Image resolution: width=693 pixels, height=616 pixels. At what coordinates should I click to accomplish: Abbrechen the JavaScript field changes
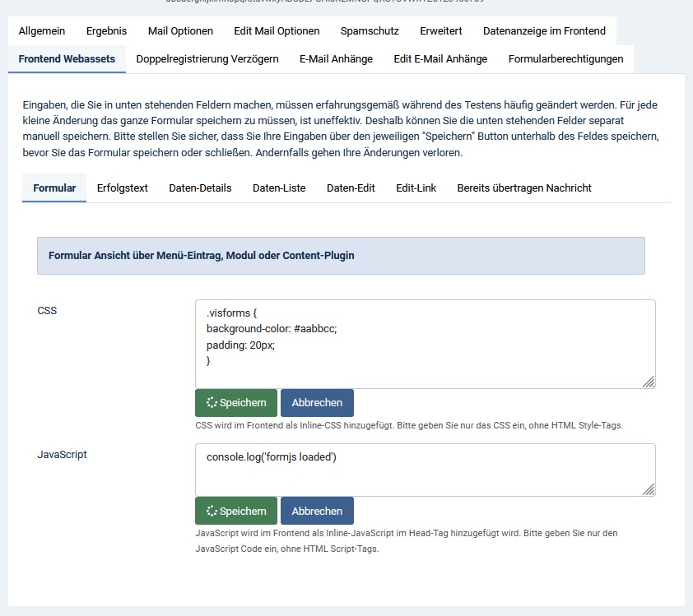coord(317,510)
